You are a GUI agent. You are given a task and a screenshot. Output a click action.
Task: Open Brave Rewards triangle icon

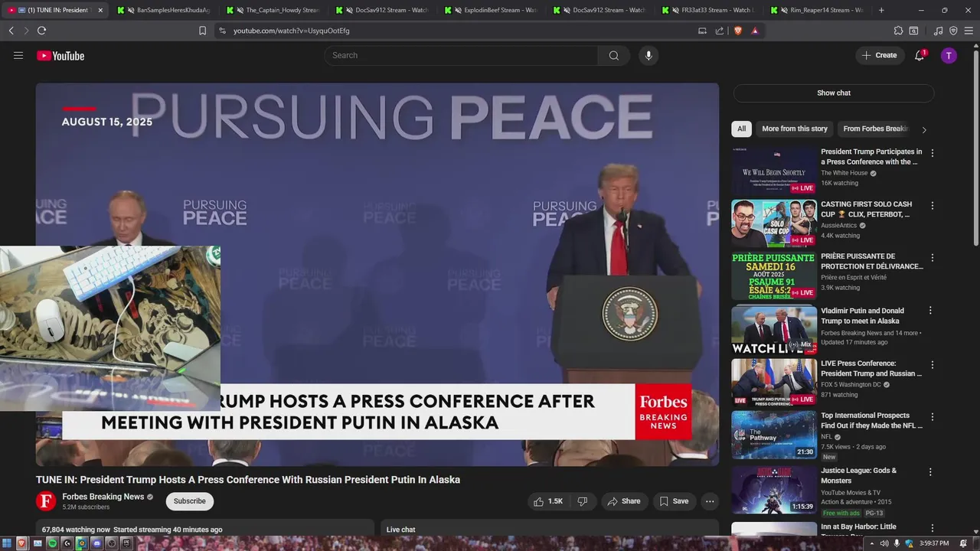click(x=755, y=31)
